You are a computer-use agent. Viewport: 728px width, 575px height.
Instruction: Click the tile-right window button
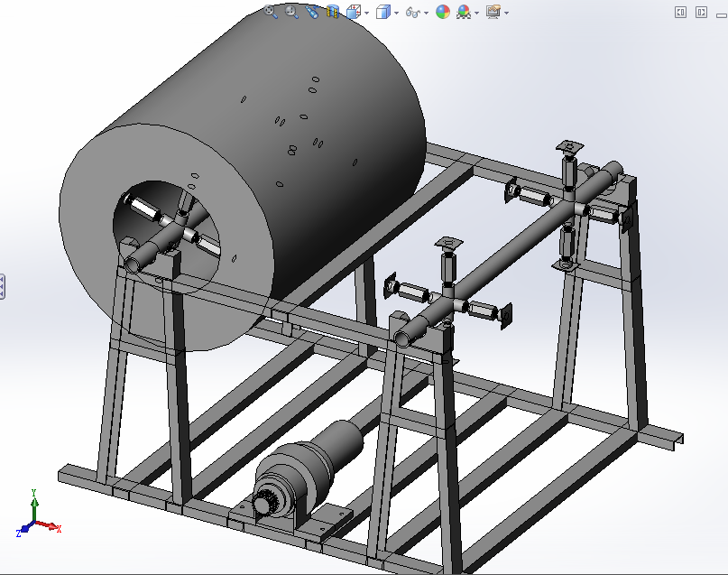[701, 12]
